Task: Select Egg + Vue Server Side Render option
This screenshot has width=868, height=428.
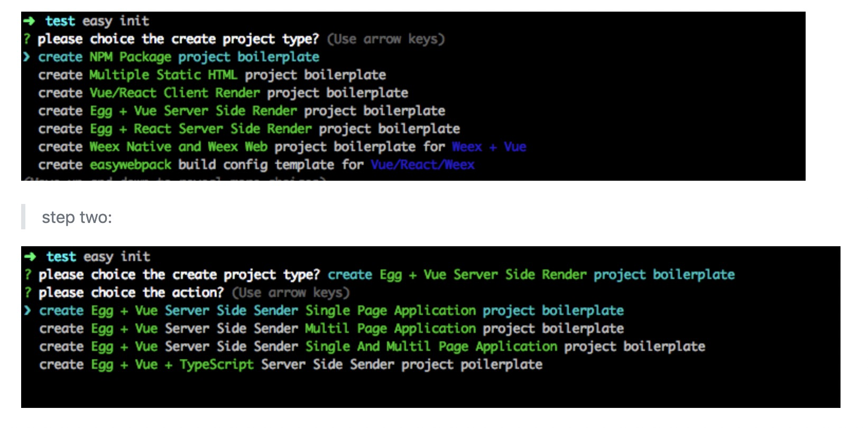Action: [x=242, y=111]
